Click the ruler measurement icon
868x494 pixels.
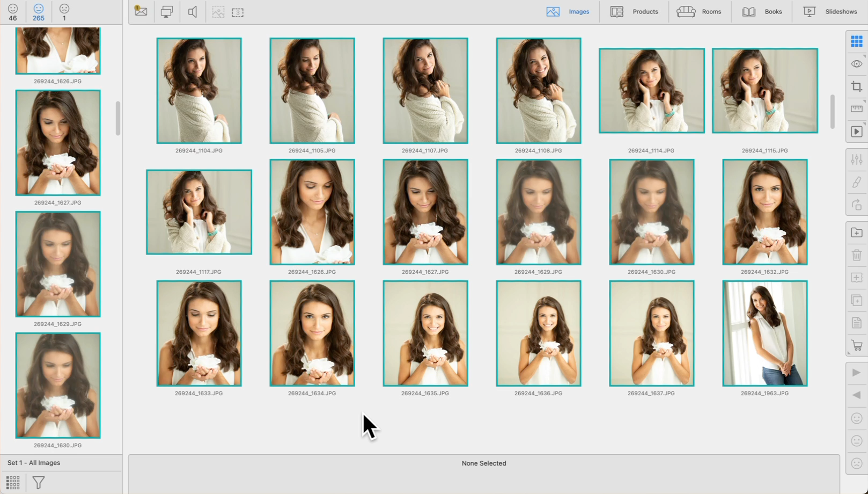click(x=856, y=109)
